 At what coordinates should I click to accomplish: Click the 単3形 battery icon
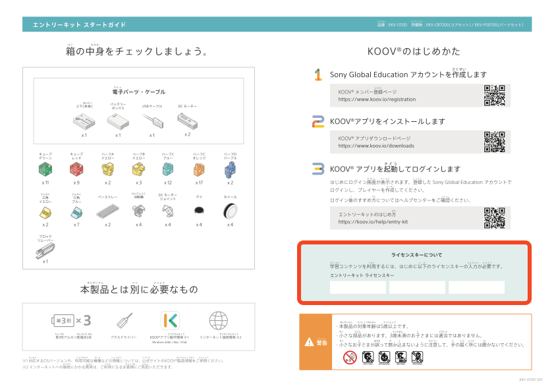(x=63, y=321)
